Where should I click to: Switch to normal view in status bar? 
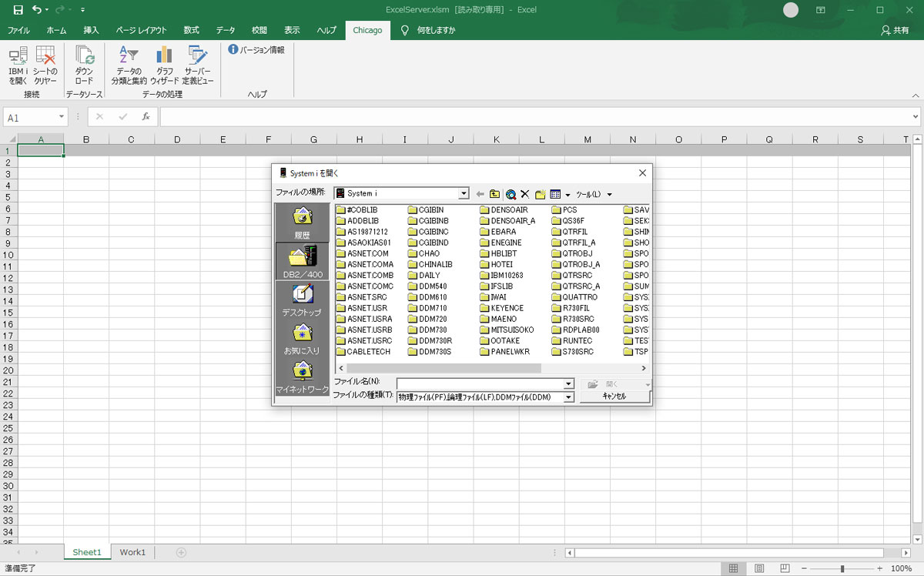tap(733, 568)
